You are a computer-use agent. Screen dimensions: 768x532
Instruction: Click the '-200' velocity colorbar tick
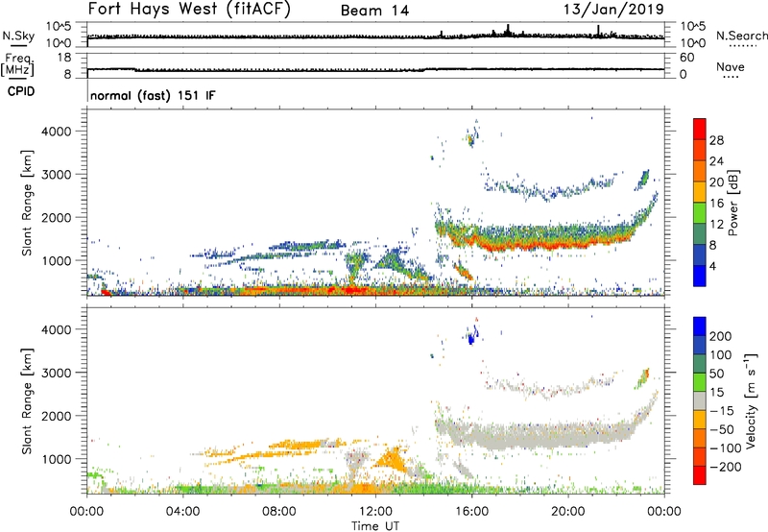click(x=726, y=467)
